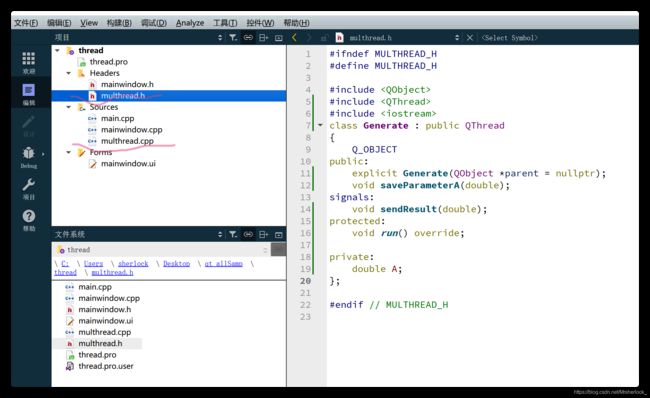Click filter icon in project panel header

click(x=233, y=38)
